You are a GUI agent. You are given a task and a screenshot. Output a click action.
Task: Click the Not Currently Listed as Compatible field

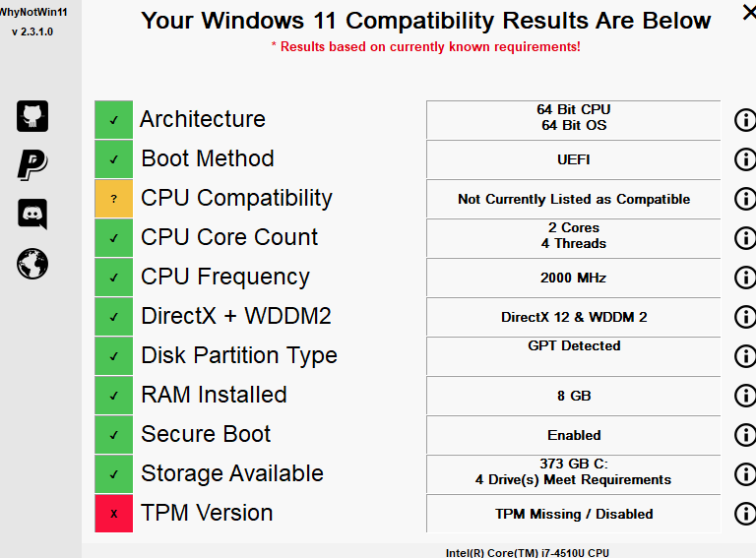point(574,199)
